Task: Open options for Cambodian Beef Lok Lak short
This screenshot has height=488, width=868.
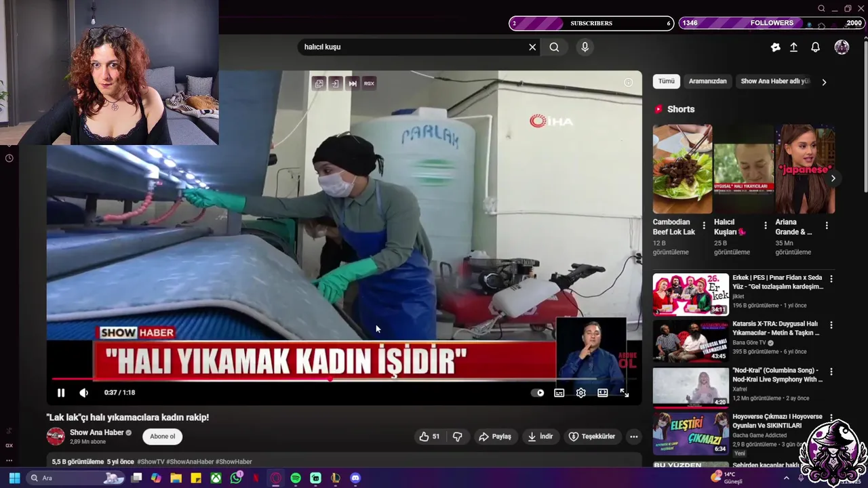Action: (x=704, y=226)
